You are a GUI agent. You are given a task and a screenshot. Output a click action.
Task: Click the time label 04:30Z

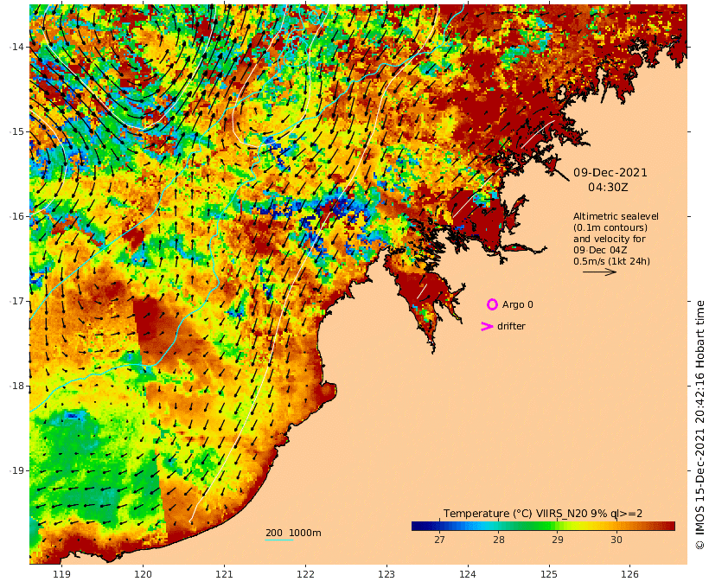608,188
